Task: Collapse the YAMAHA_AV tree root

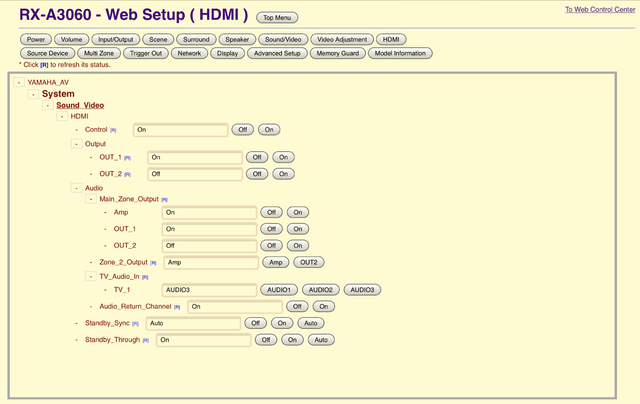Action: tap(19, 82)
